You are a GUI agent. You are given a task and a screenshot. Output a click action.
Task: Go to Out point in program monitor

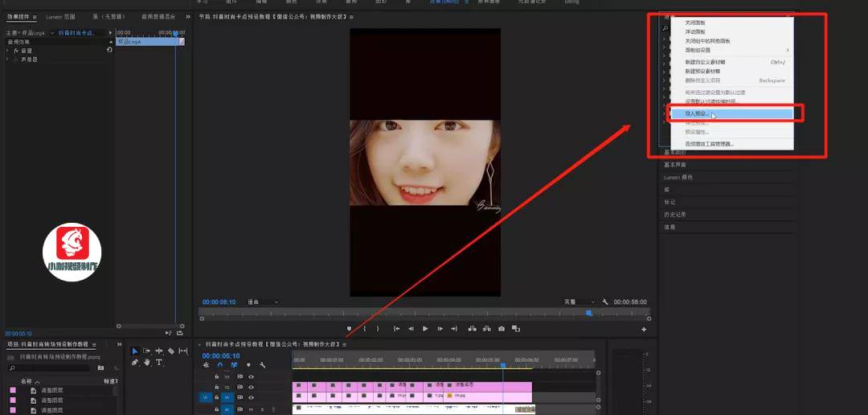coord(454,329)
